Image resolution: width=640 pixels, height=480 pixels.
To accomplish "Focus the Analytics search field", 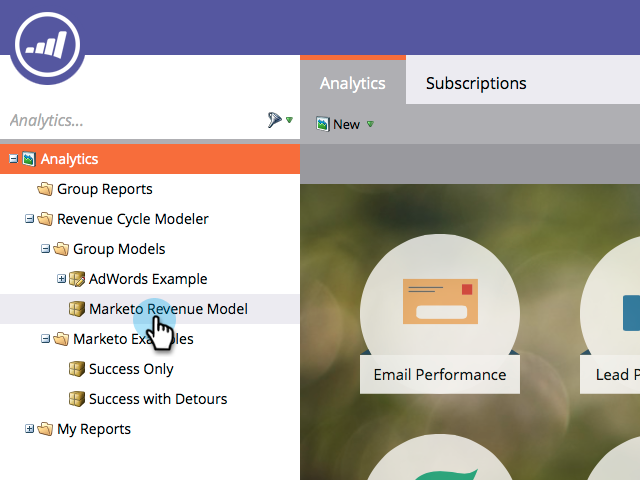I will [133, 120].
